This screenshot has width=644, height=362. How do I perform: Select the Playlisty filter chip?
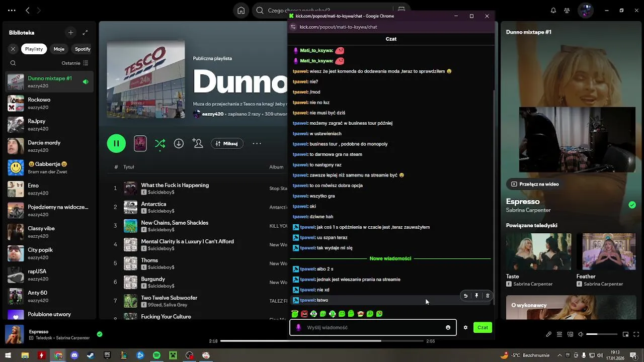[x=34, y=49]
